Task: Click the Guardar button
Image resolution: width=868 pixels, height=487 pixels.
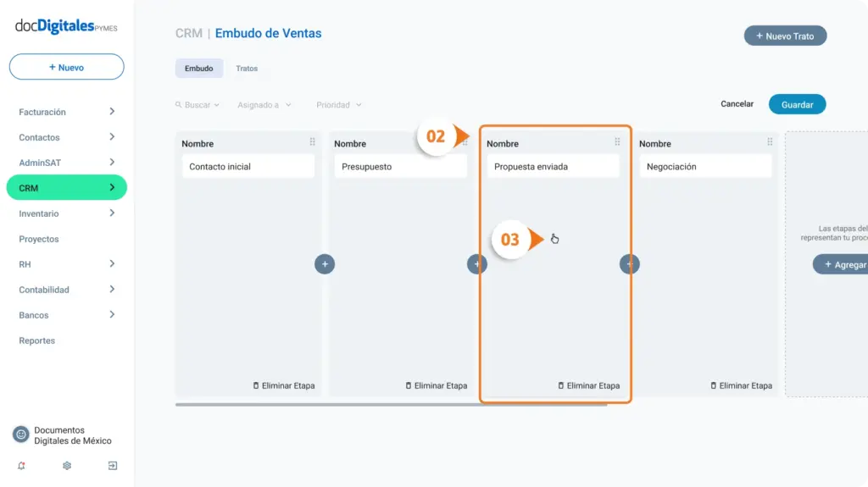Action: 797,104
